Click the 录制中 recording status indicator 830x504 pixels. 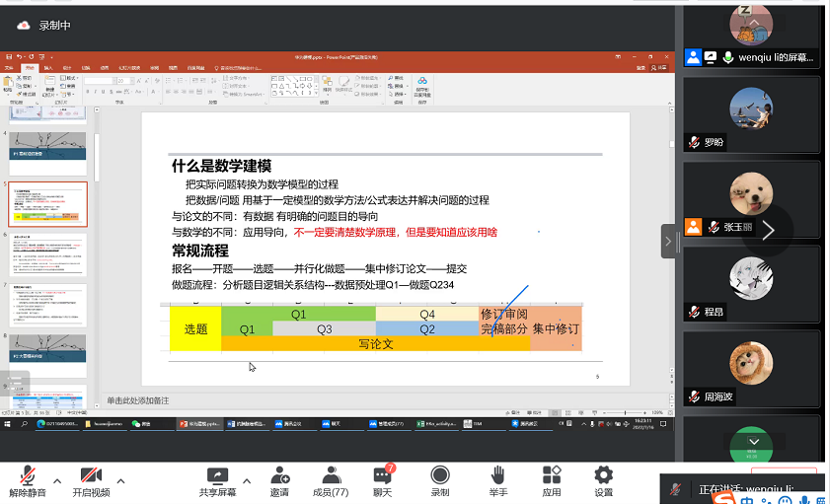(x=44, y=26)
